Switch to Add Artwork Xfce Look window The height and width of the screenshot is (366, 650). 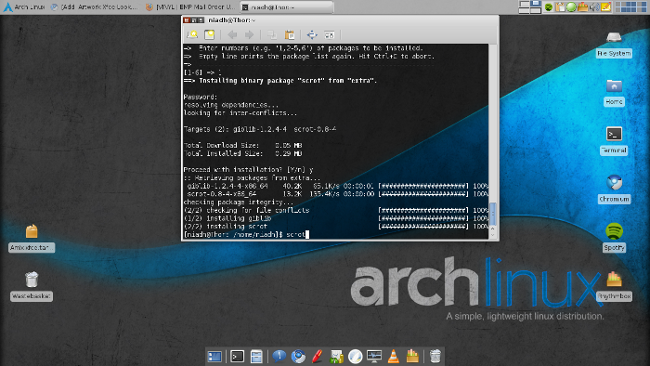[95, 7]
